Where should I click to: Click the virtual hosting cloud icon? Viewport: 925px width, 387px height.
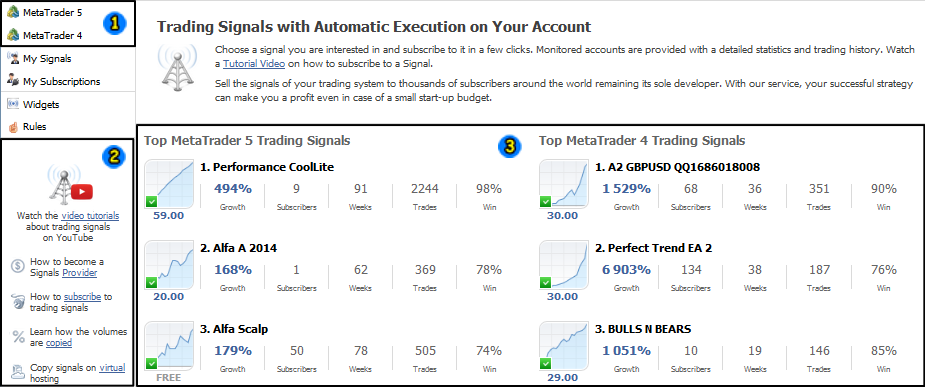coord(18,372)
